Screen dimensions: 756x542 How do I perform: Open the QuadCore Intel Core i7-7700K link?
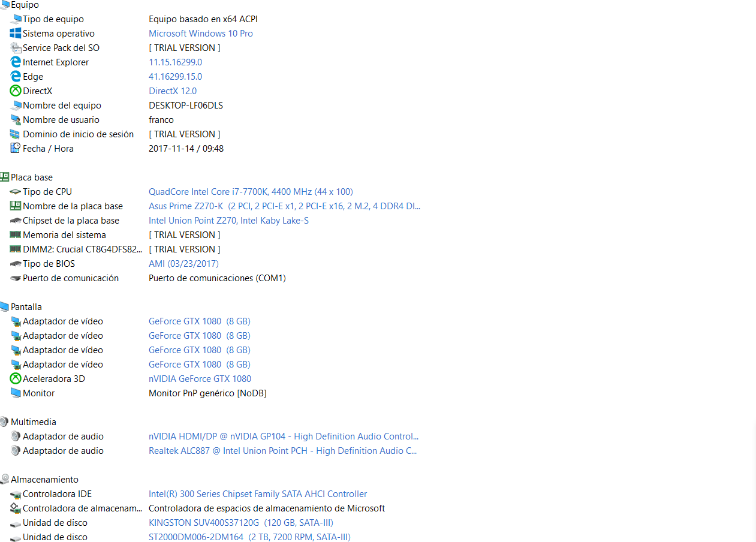[x=251, y=192]
